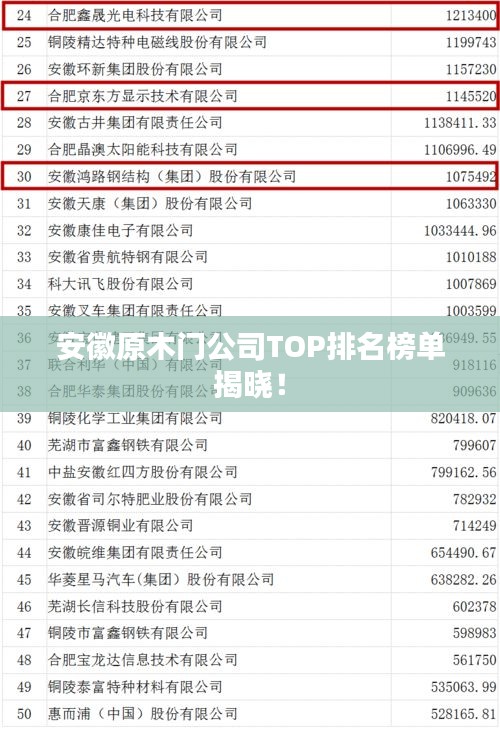
Task: Click cell 安徽古井集团有限责任公司
Action: tap(135, 123)
